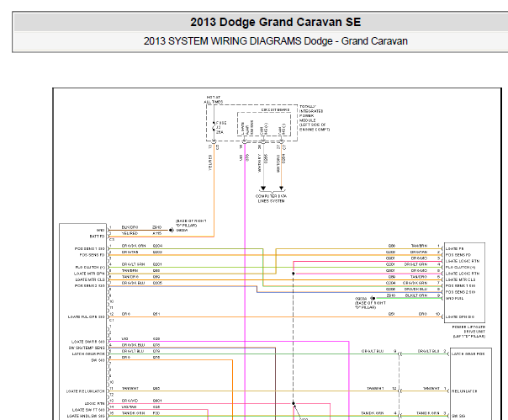Click the "VIO/TAN" wire color label

click(130, 407)
